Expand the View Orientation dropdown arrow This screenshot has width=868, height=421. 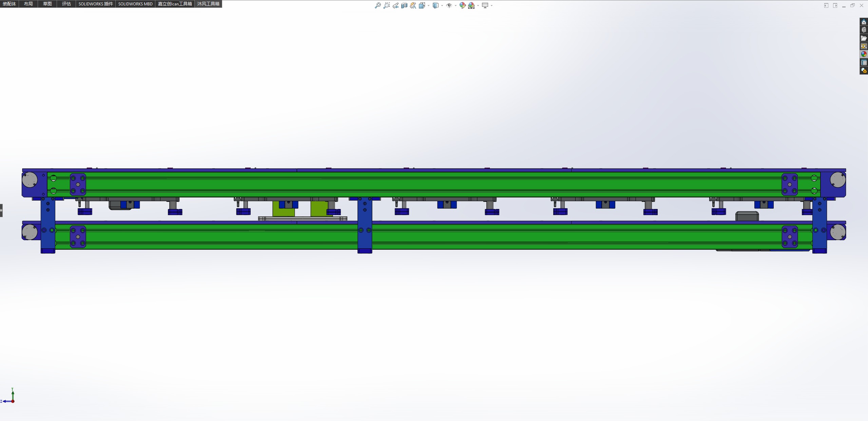pyautogui.click(x=428, y=5)
